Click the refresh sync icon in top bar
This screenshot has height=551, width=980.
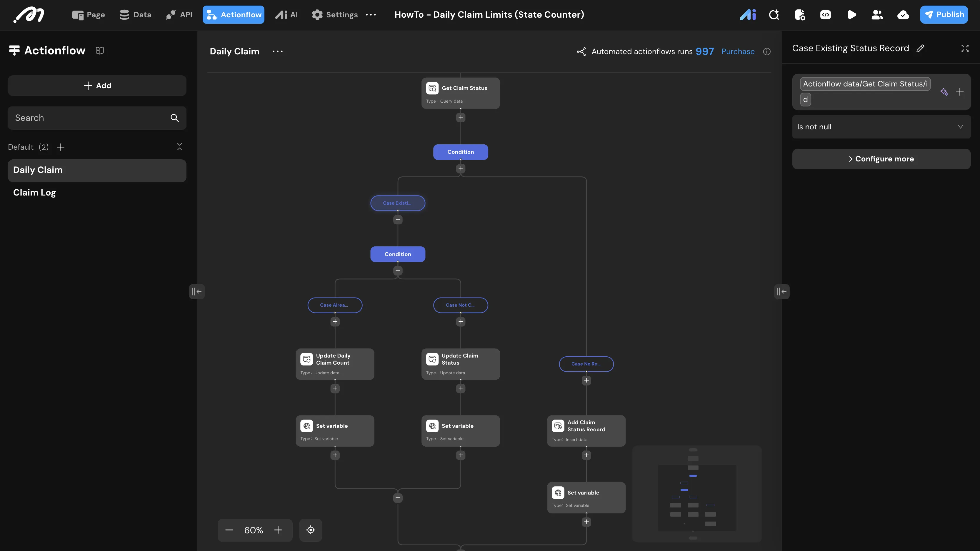(774, 15)
